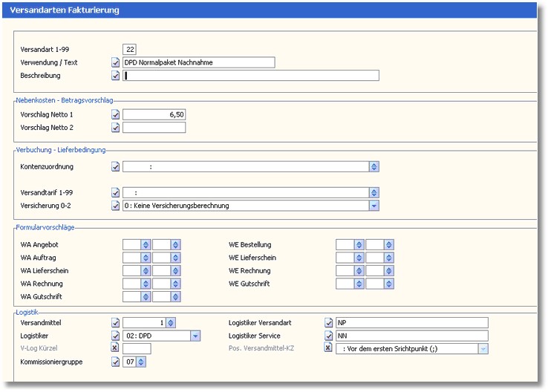Click the X marker beside Pos. Versandmittel-KZ

click(x=328, y=348)
